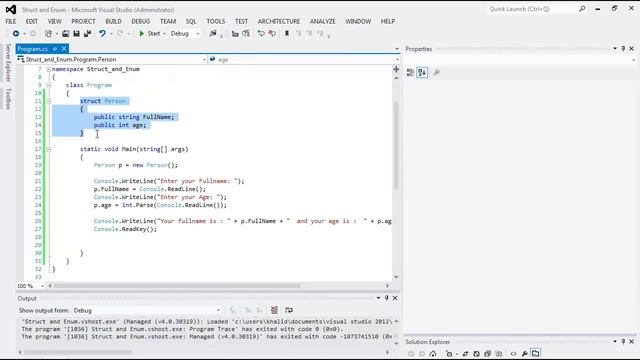Click the Home icon in Solution Explorer

click(x=433, y=353)
